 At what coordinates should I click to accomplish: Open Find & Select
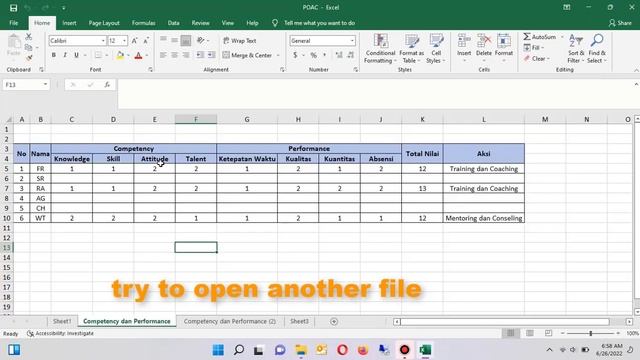[597, 49]
